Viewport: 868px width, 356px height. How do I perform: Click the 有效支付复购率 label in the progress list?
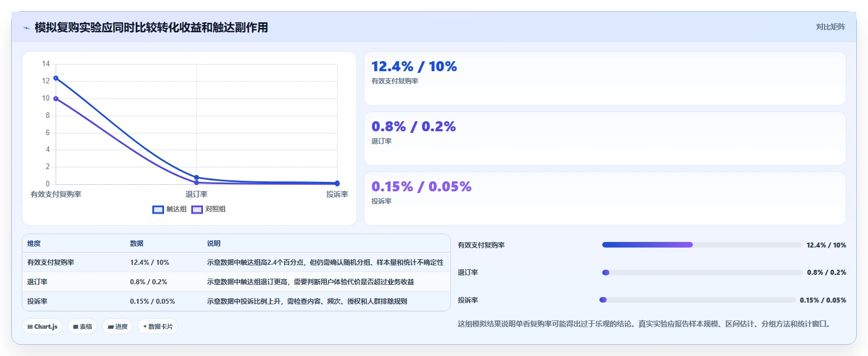point(481,245)
